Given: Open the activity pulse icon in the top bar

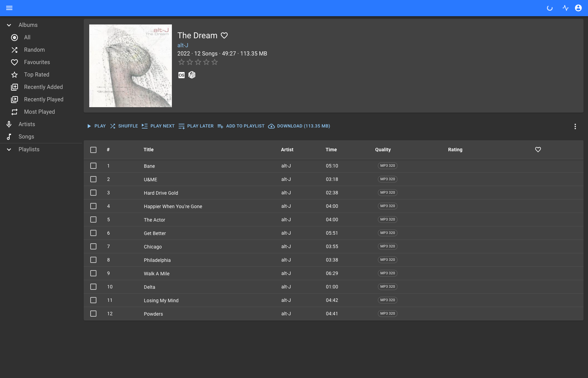Looking at the screenshot, I should pos(566,8).
